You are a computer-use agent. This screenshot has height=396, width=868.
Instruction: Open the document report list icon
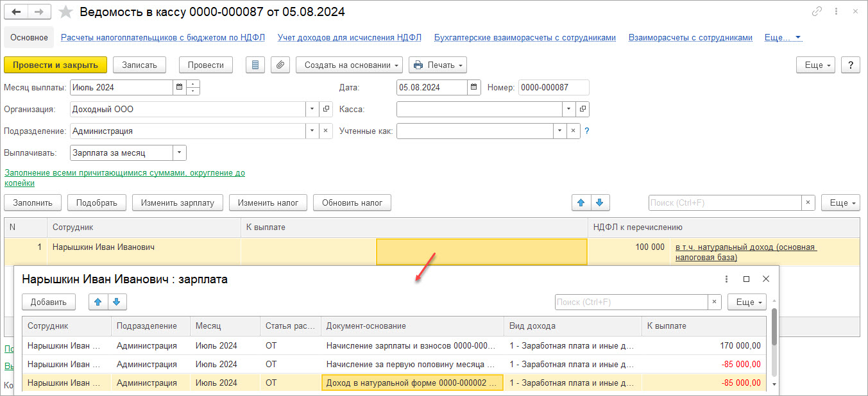(255, 65)
